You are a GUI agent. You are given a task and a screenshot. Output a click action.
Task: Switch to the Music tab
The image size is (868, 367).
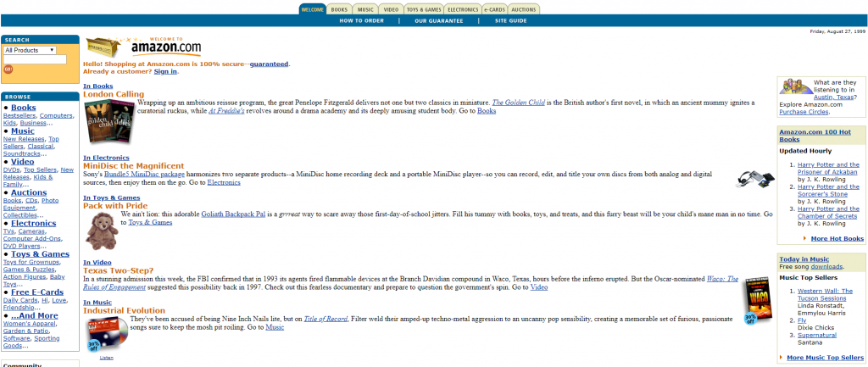pos(365,9)
